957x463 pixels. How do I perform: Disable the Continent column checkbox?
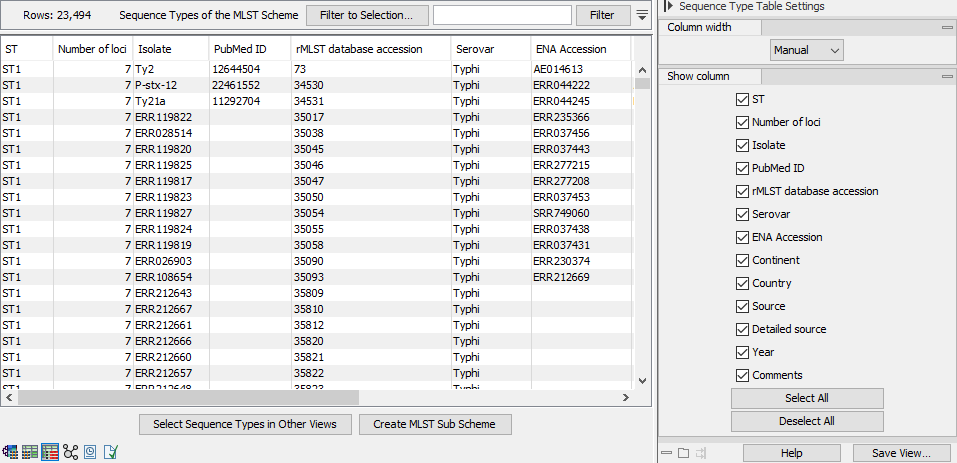(742, 260)
